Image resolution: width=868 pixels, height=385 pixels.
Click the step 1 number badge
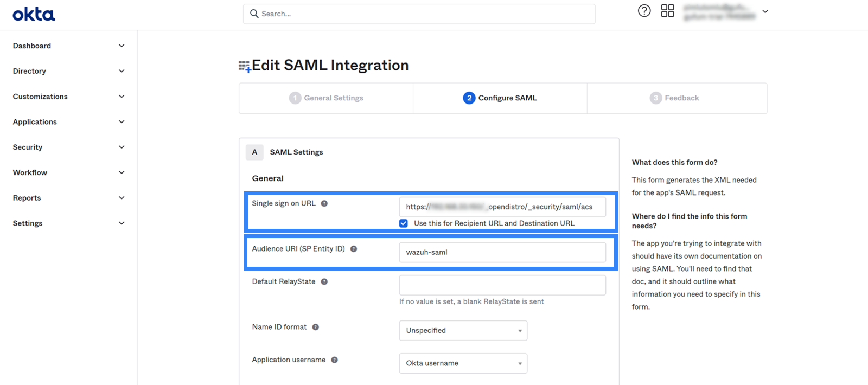(295, 98)
